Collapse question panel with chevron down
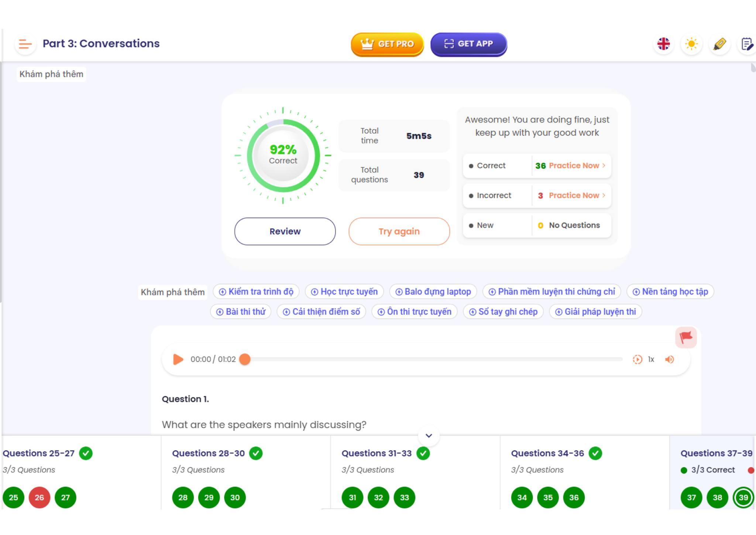Viewport: 756px width, 535px height. tap(429, 436)
